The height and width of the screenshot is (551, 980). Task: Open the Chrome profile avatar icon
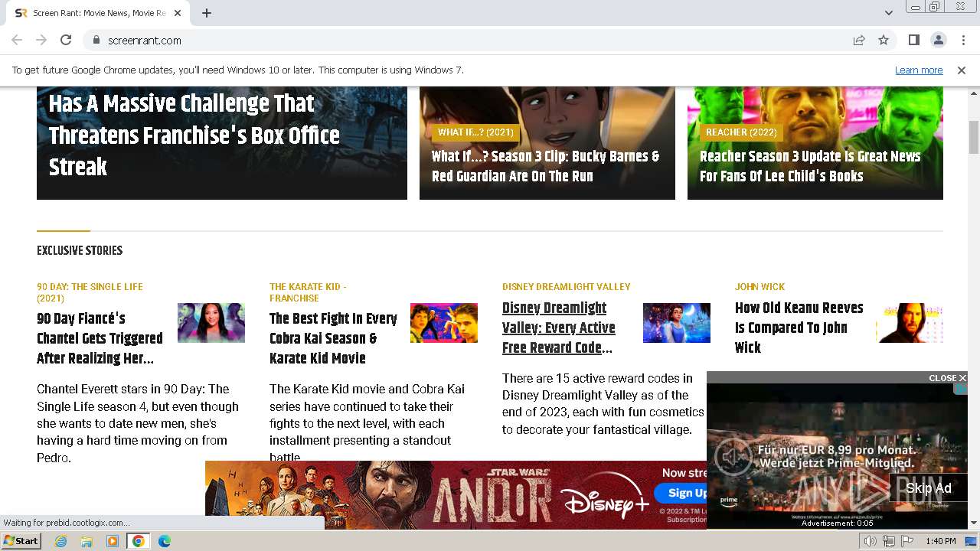[x=938, y=40]
